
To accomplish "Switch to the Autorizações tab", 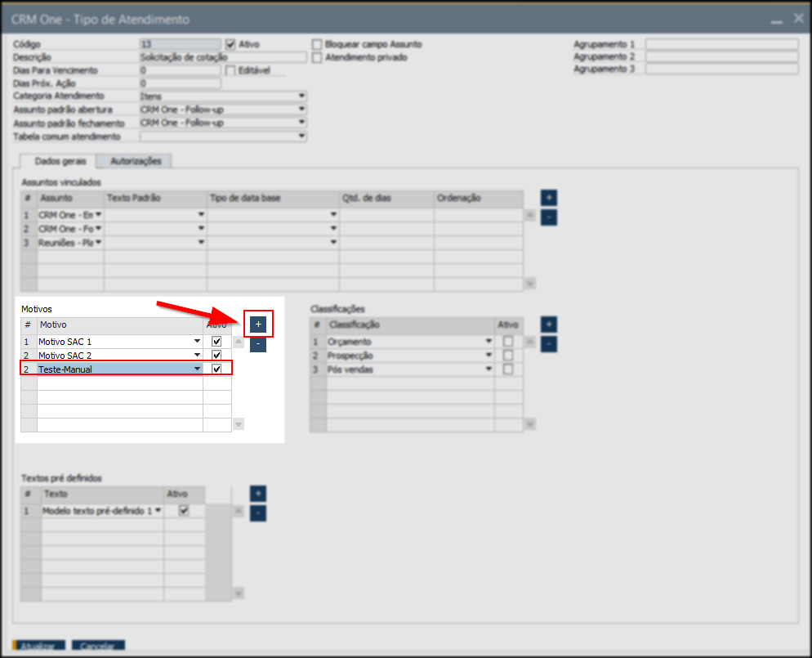I will [x=136, y=161].
